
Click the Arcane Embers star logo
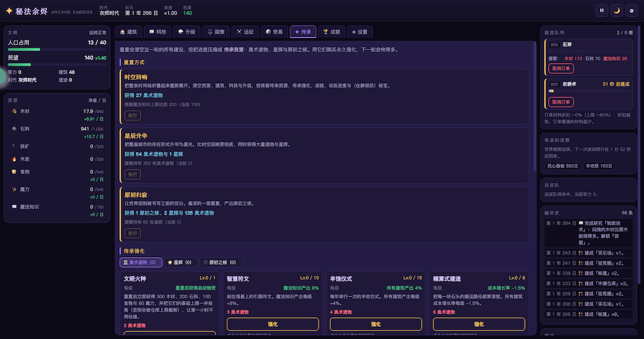[9, 11]
